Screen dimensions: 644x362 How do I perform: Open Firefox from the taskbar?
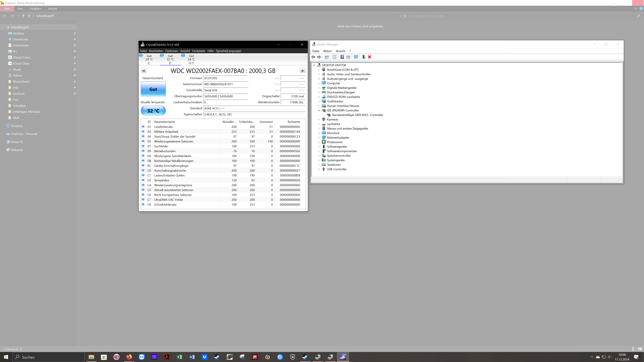[x=129, y=357]
